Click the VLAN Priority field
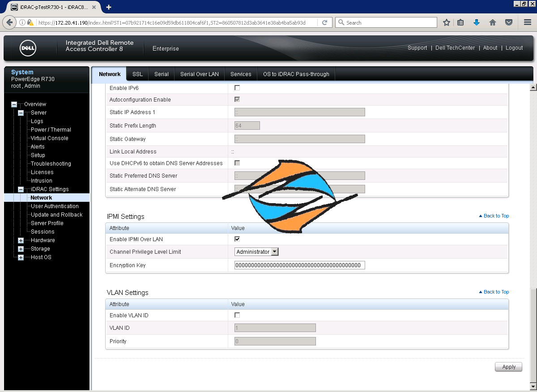The image size is (537, 392). [x=275, y=341]
